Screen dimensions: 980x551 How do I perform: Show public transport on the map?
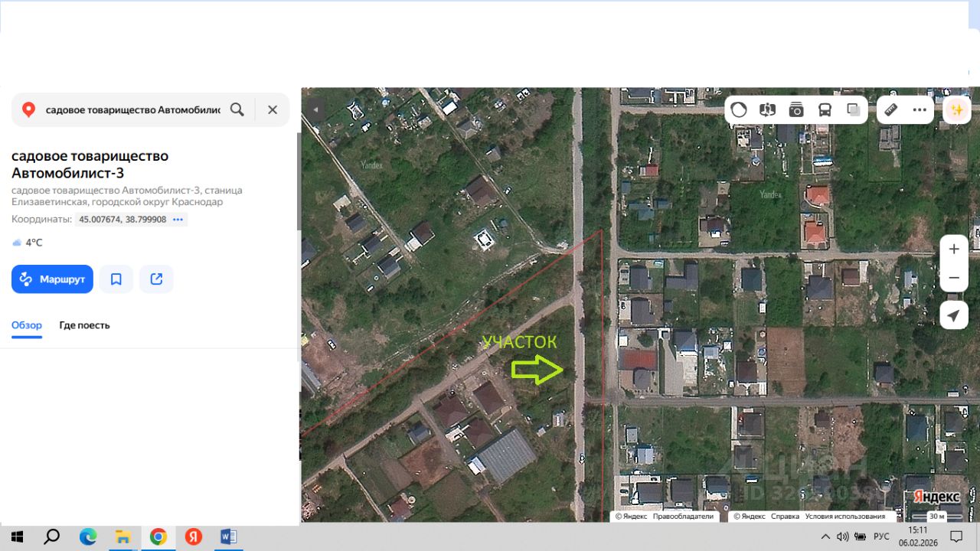coord(825,109)
